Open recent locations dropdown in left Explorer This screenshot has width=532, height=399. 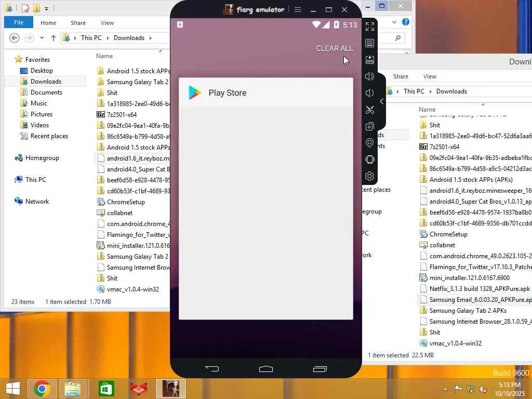42,37
